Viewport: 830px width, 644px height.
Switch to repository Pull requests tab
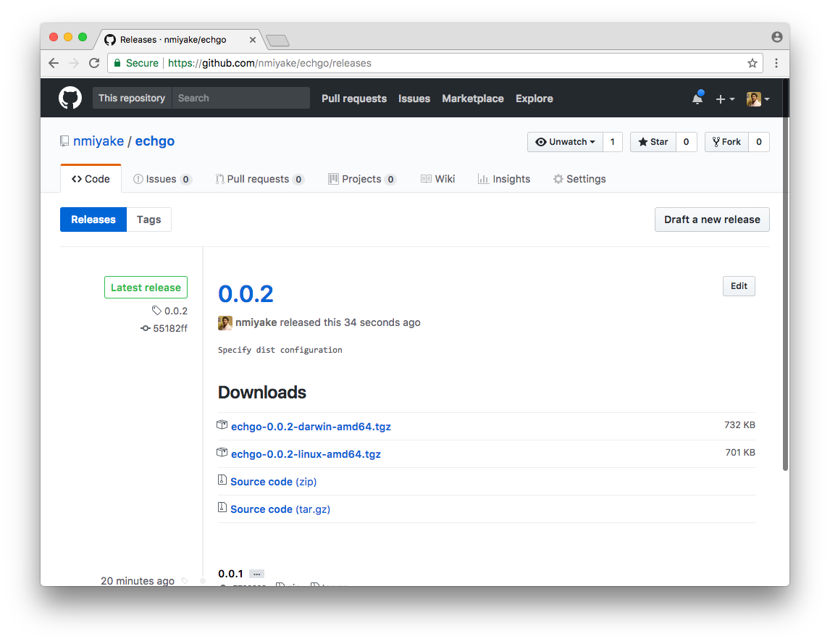[259, 179]
